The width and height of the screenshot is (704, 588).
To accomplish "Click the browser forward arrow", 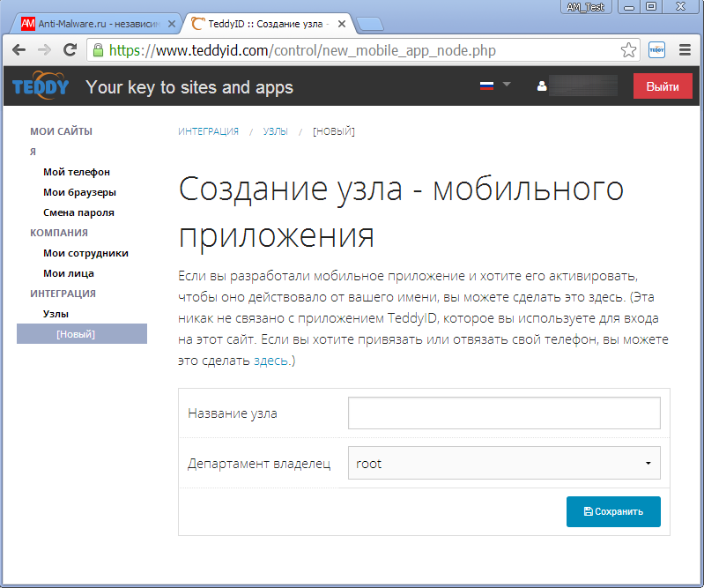I will [44, 50].
